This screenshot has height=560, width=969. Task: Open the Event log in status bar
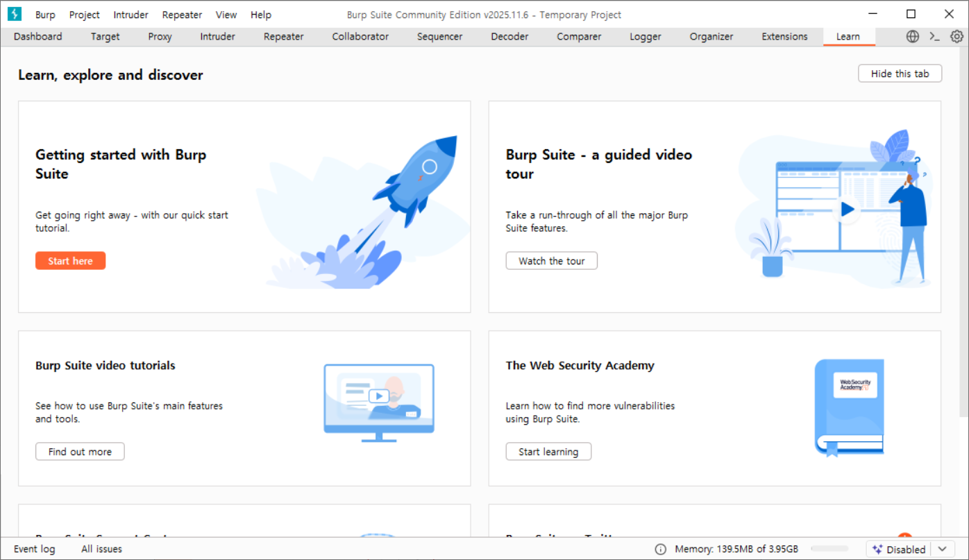click(x=35, y=549)
